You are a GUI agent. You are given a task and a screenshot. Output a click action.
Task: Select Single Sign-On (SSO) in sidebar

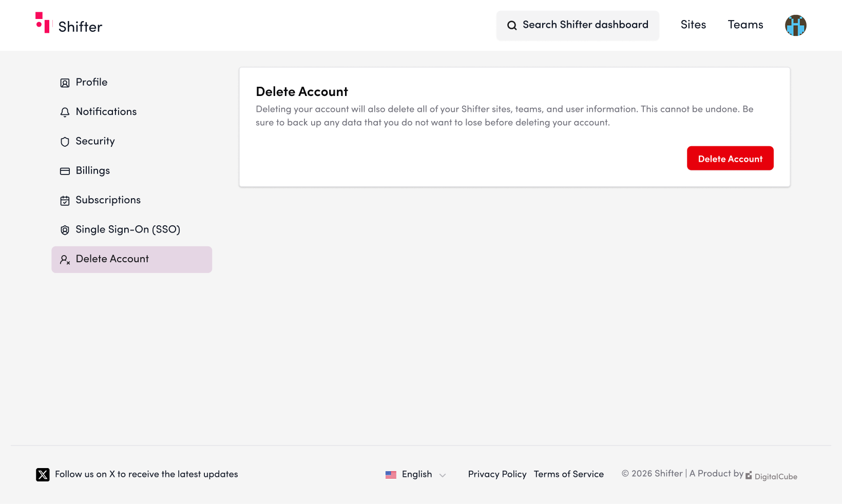131,229
